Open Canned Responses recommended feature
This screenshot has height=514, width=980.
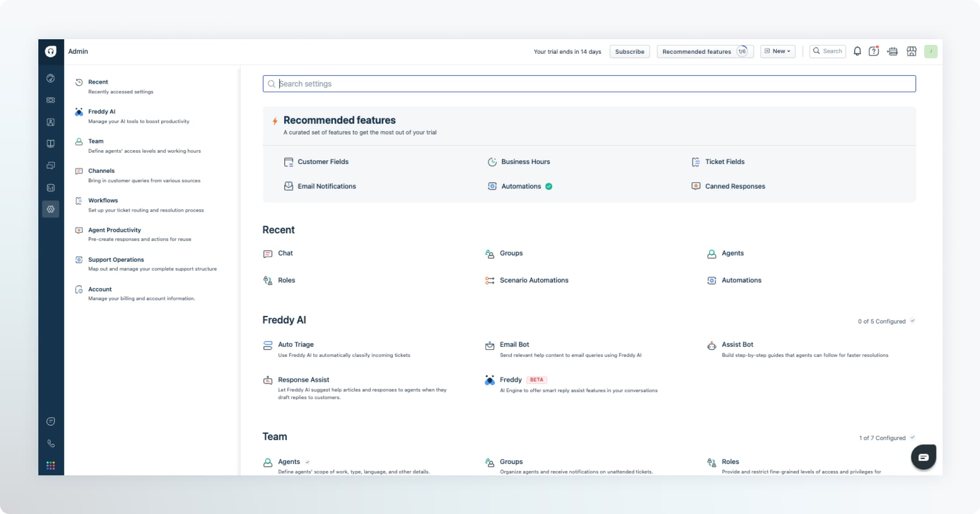coord(728,186)
